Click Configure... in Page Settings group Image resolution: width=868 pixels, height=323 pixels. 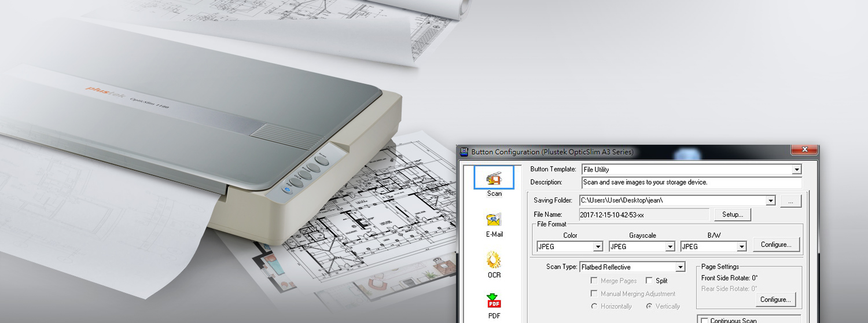click(775, 300)
